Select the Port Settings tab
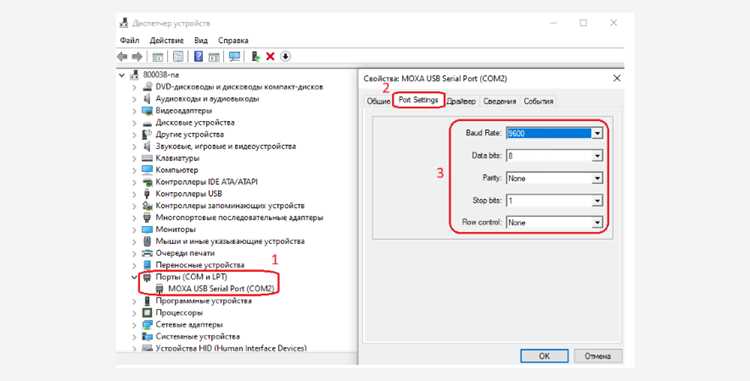 419,100
